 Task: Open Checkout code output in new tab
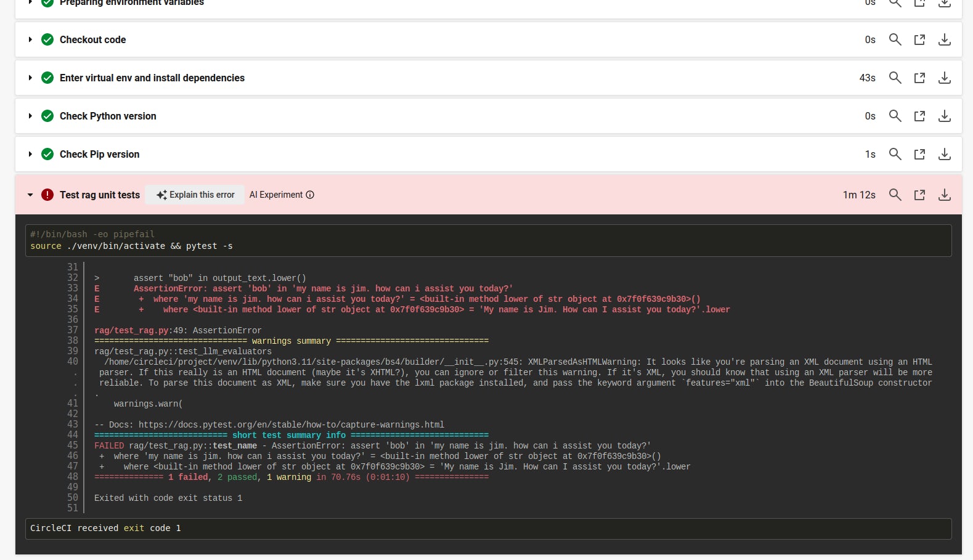pos(919,39)
